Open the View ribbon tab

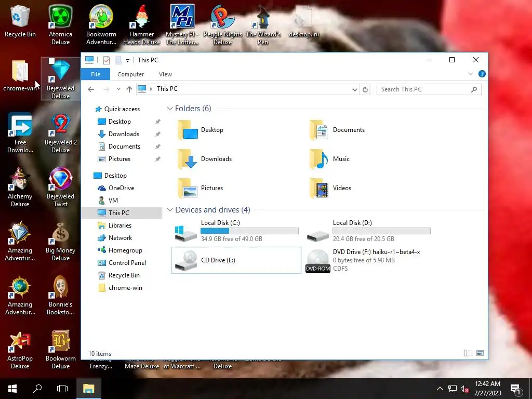point(165,74)
